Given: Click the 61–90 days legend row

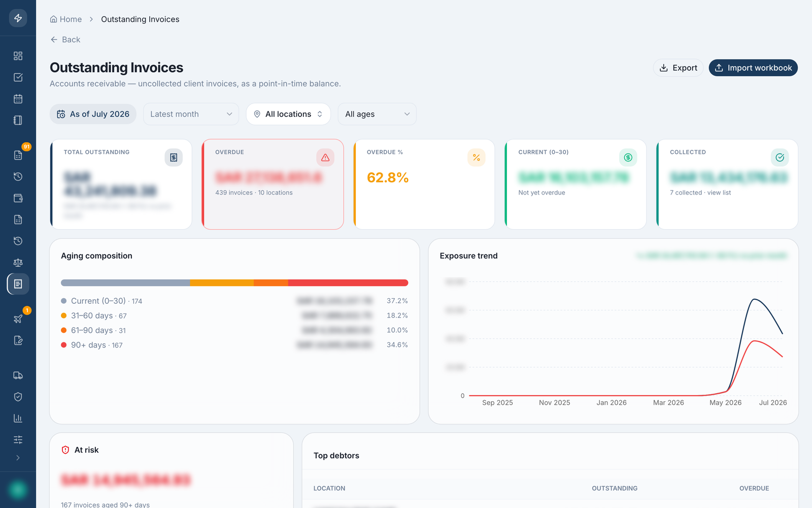Looking at the screenshot, I should tap(234, 330).
